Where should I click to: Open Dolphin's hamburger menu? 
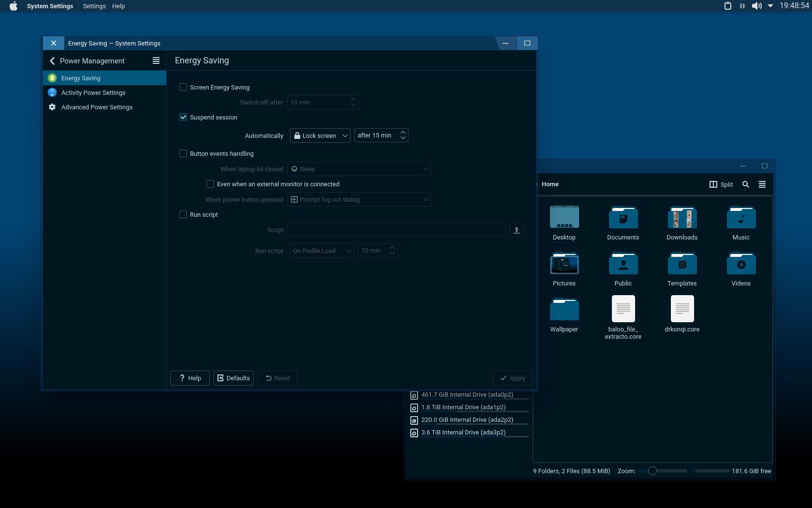(x=762, y=184)
